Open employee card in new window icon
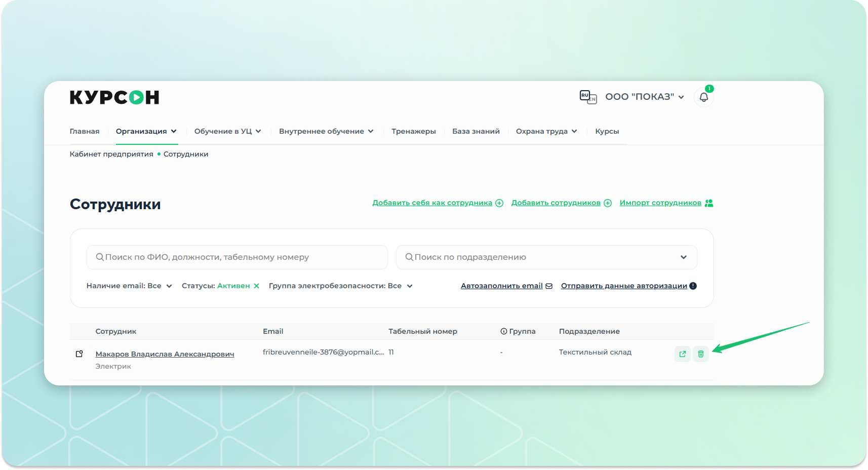This screenshot has height=470, width=868. 682,354
